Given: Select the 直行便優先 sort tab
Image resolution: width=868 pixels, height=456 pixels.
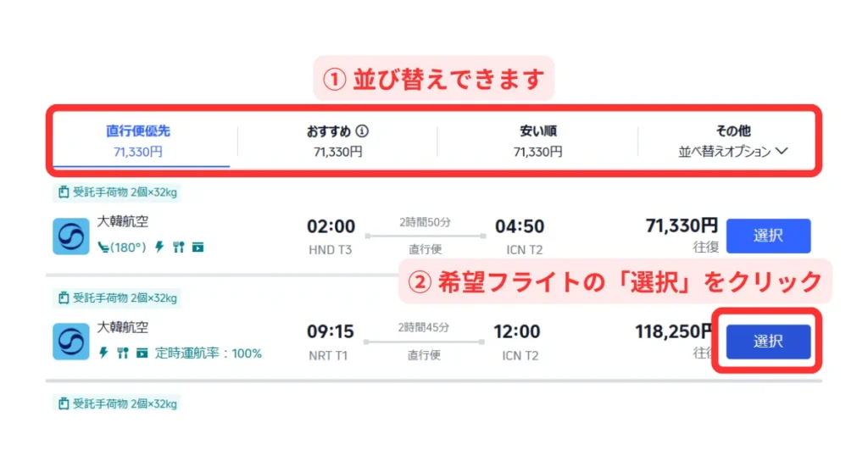Looking at the screenshot, I should pyautogui.click(x=138, y=141).
